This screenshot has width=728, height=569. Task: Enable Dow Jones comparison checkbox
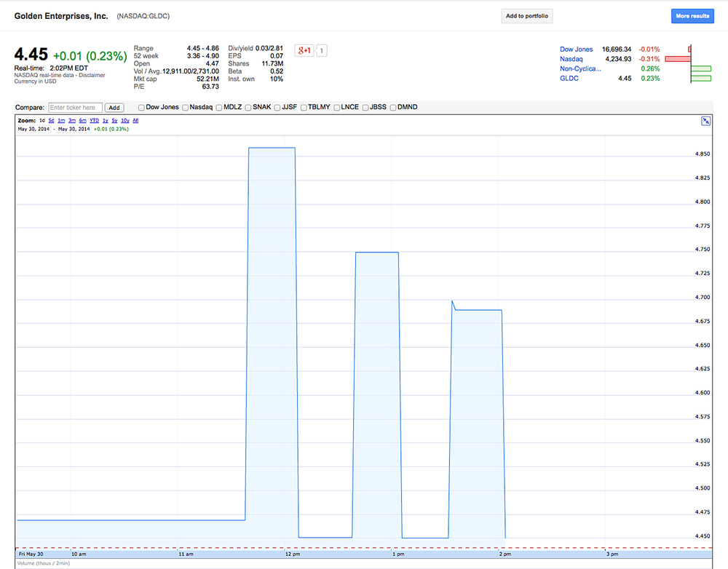141,108
